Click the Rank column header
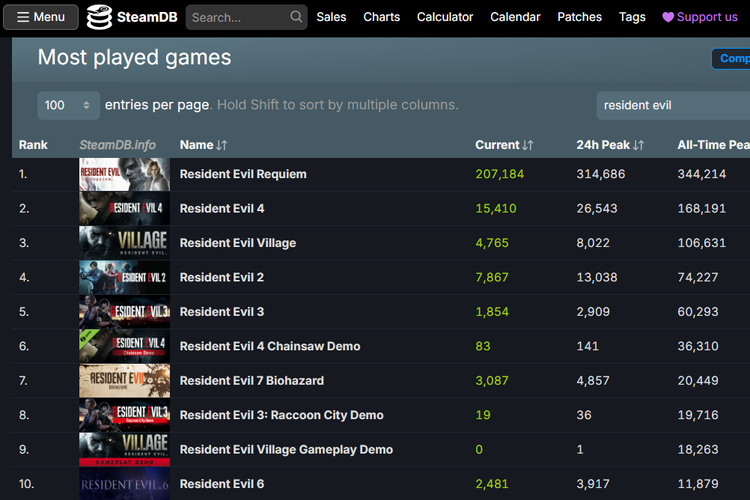 [x=33, y=145]
